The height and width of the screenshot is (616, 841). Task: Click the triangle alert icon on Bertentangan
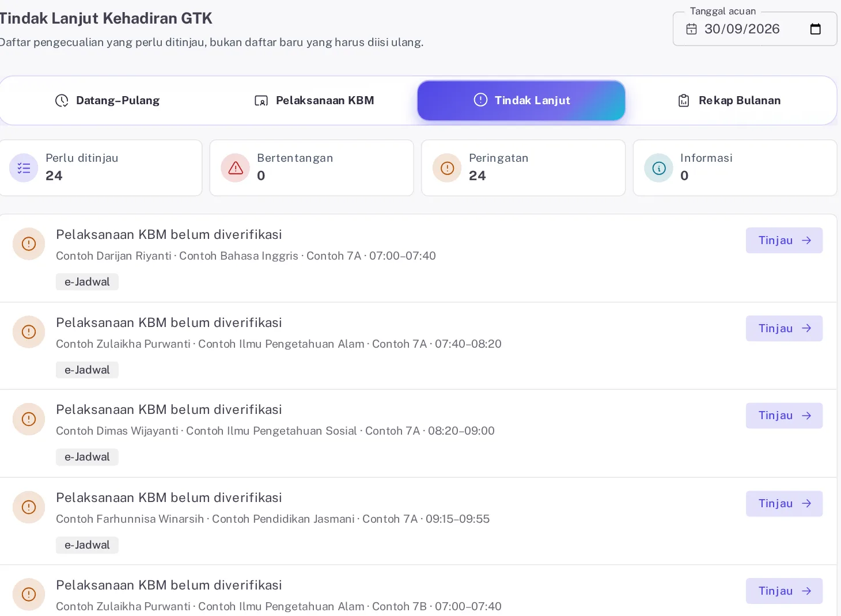tap(236, 168)
